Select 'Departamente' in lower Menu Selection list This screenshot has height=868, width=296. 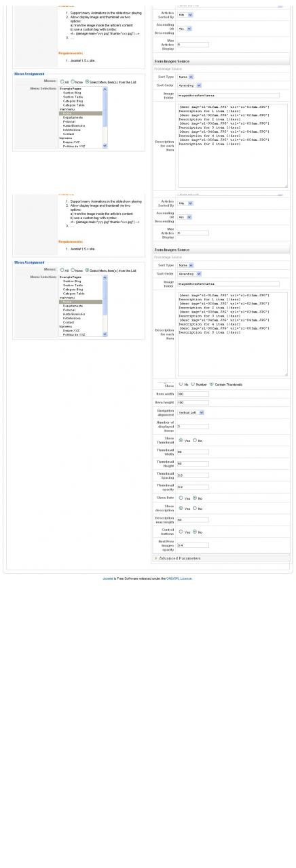[80, 306]
